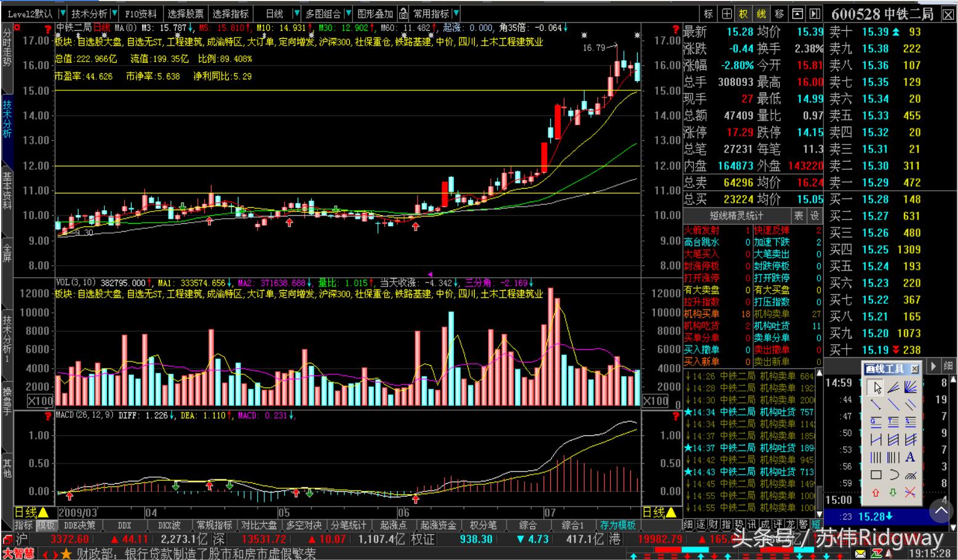958x560 pixels.
Task: Click 选择指标 in the top toolbar
Action: coord(231,14)
